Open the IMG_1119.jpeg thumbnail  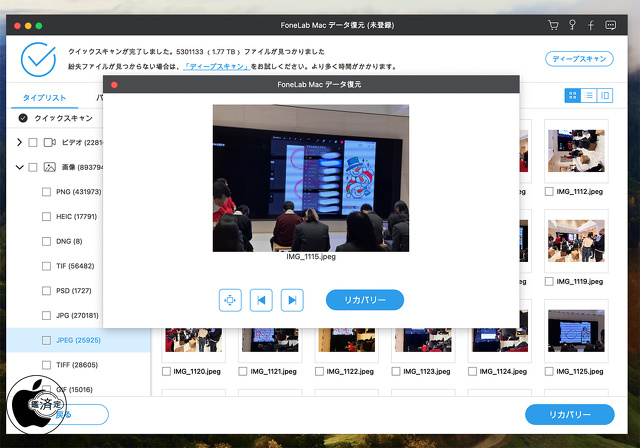pos(576,241)
